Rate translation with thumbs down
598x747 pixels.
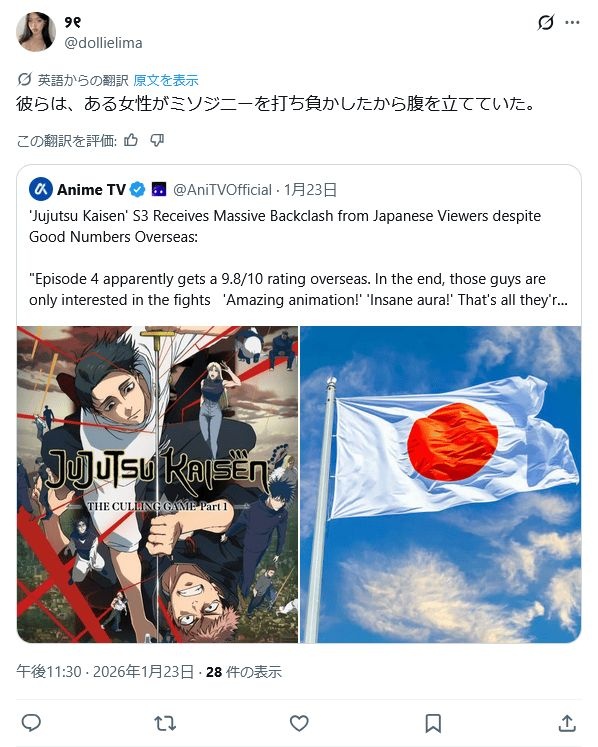pyautogui.click(x=157, y=140)
